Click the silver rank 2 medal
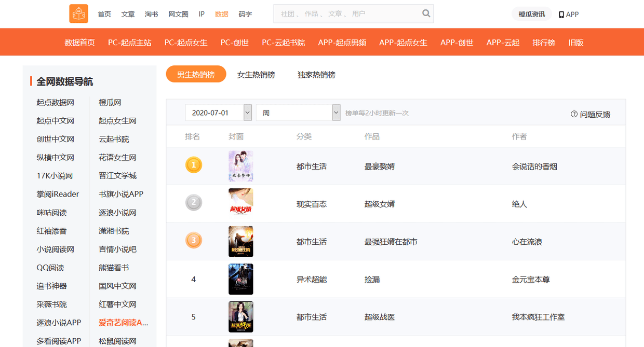Screen dimensions: 644x347 [194, 203]
